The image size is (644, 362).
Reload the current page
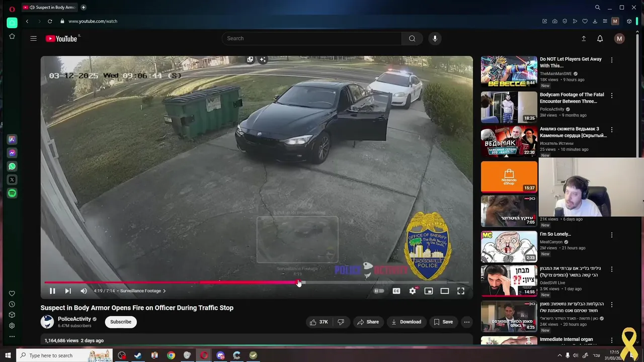click(50, 21)
